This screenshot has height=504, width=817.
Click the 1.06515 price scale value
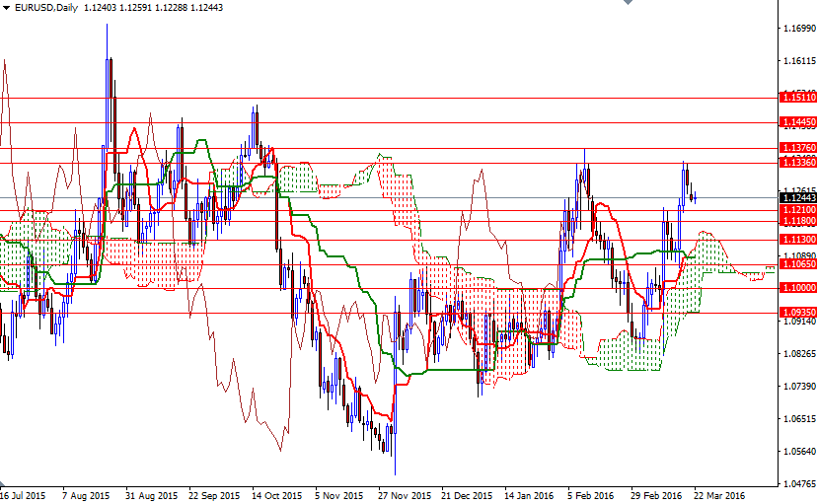800,419
